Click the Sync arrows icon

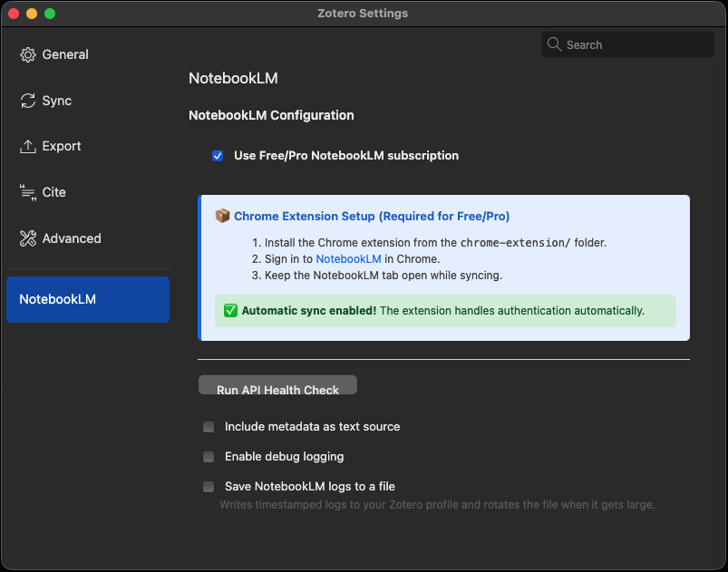click(28, 101)
